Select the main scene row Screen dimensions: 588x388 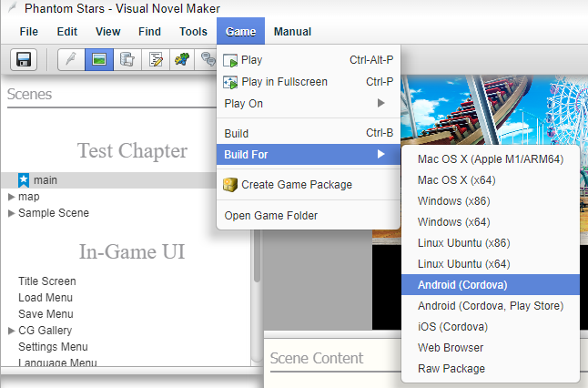click(108, 180)
